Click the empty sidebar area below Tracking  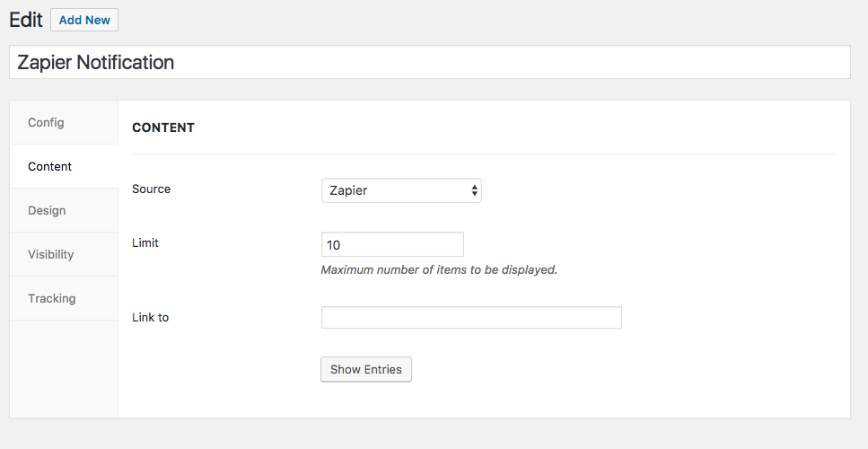pos(64,369)
